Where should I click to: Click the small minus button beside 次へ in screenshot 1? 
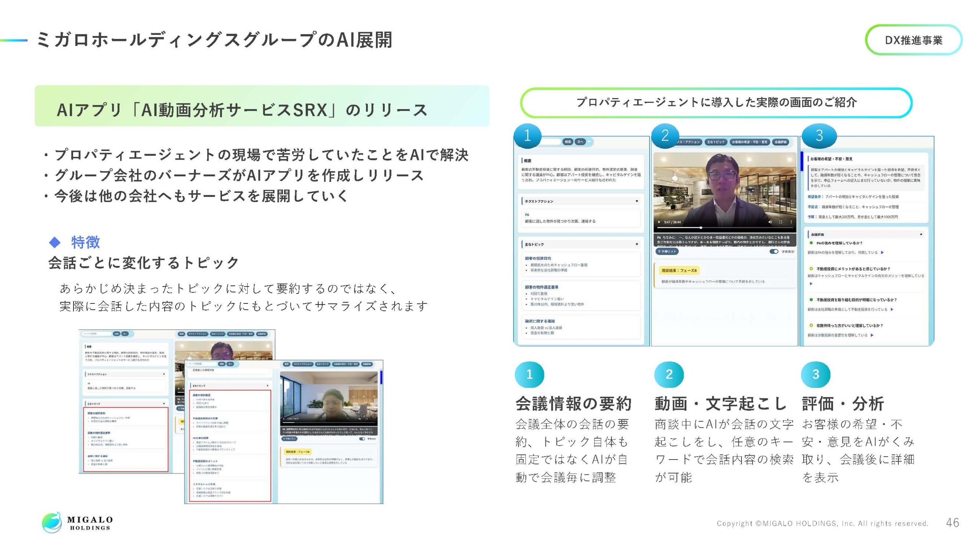[590, 142]
